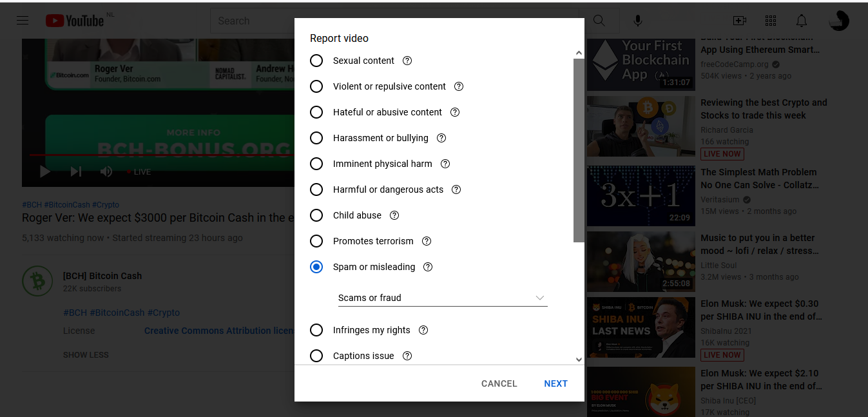Click the play button in video player

[x=45, y=171]
